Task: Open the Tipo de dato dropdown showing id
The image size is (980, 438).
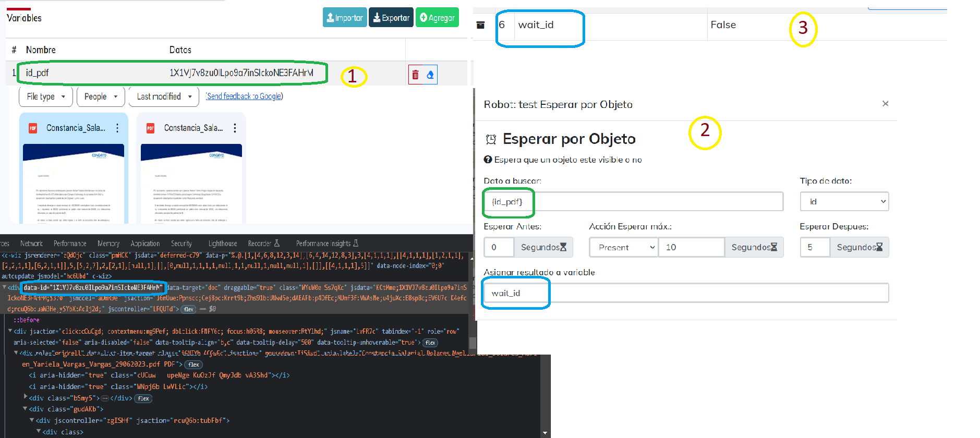Action: (844, 202)
